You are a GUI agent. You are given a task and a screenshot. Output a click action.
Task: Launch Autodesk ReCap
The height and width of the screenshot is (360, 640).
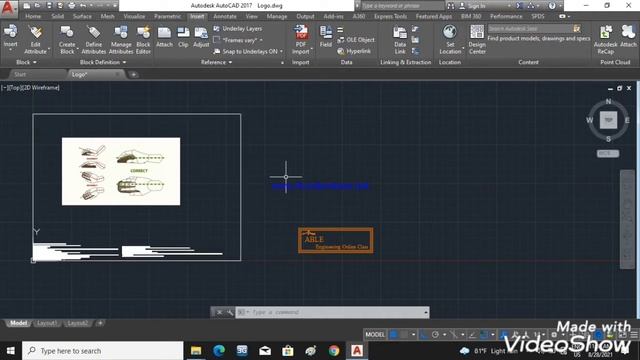click(606, 39)
